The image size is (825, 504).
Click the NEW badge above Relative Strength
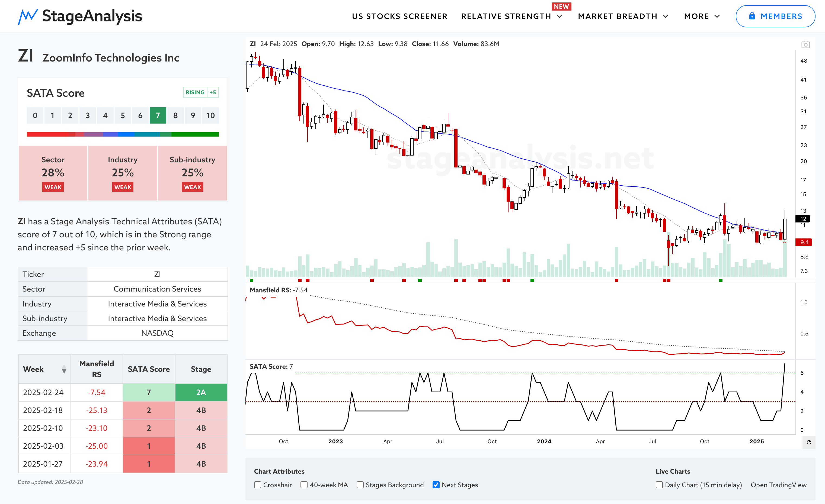click(x=561, y=7)
